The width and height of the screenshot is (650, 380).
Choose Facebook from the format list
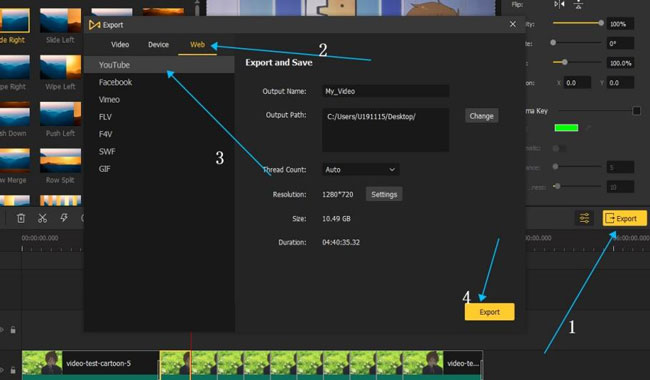pyautogui.click(x=159, y=82)
